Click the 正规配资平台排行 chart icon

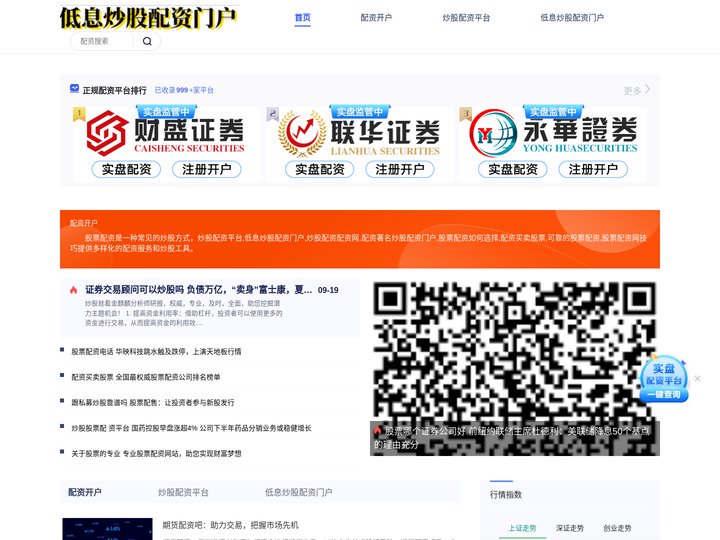pos(74,89)
